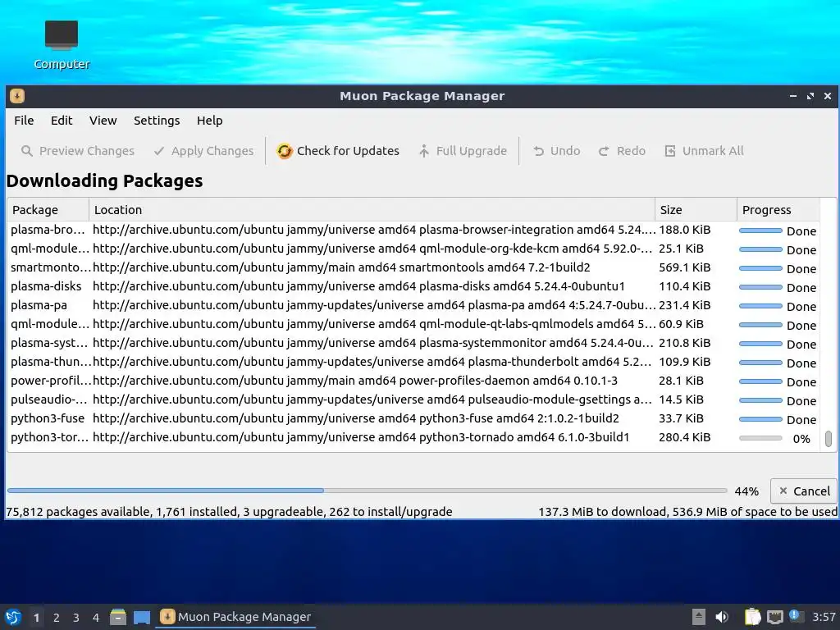Sort by the Location column header
Screen dimensions: 840x630
coord(372,209)
